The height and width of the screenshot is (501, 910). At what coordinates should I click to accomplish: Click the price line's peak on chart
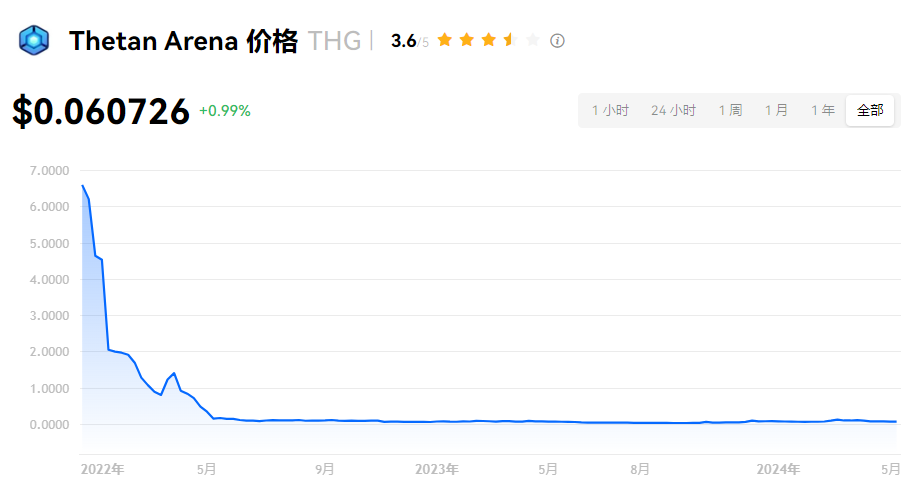[x=82, y=186]
